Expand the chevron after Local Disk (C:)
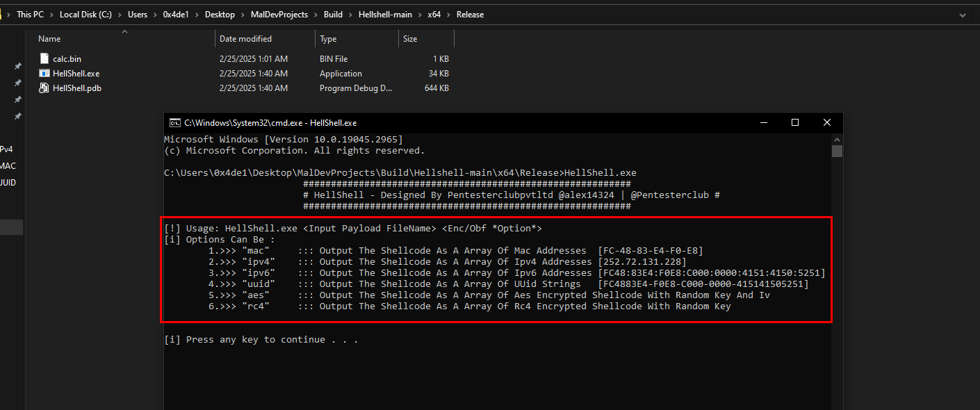980x410 pixels. (119, 15)
